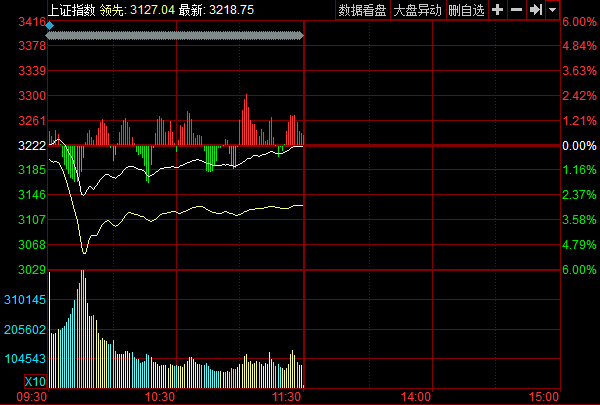Open 大盘异动 market movement panel
Image resolution: width=600 pixels, height=405 pixels.
(416, 9)
